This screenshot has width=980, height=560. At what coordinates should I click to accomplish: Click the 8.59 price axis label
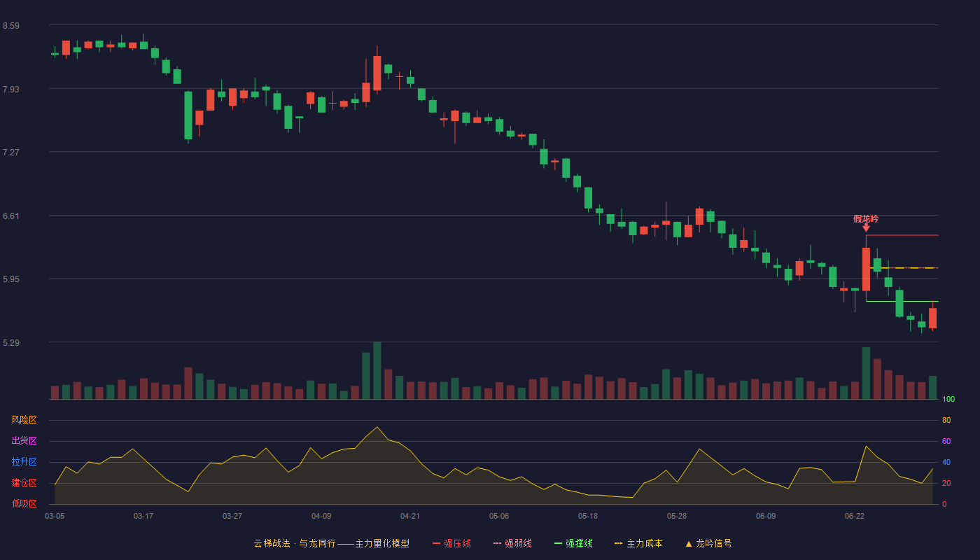pyautogui.click(x=11, y=26)
